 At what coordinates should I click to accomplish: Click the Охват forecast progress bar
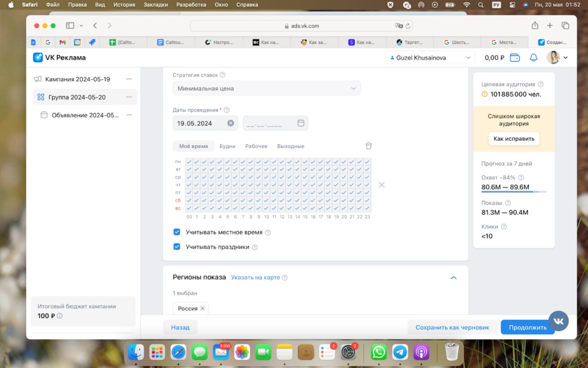tap(513, 191)
